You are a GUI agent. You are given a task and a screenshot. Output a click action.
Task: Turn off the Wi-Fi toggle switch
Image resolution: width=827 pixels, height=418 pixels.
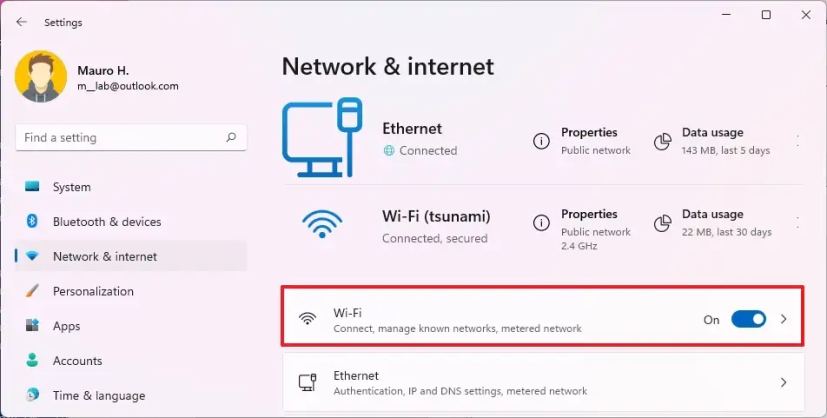(748, 319)
